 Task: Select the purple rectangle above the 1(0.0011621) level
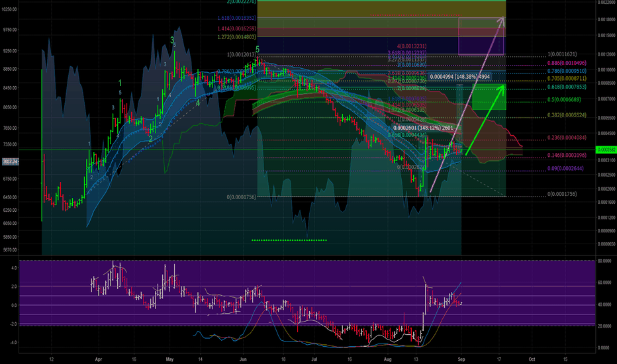[x=481, y=36]
